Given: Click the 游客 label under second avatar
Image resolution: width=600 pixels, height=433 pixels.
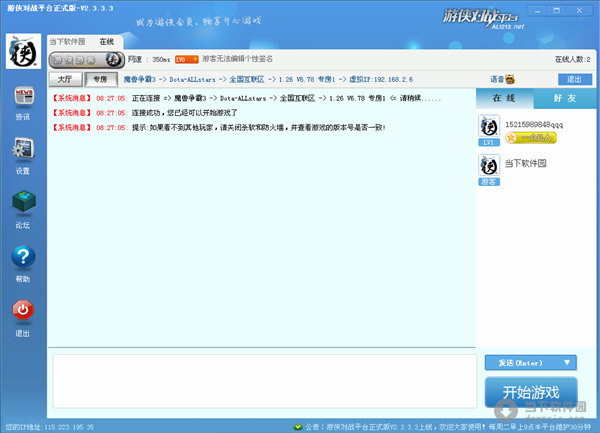Looking at the screenshot, I should coord(489,182).
